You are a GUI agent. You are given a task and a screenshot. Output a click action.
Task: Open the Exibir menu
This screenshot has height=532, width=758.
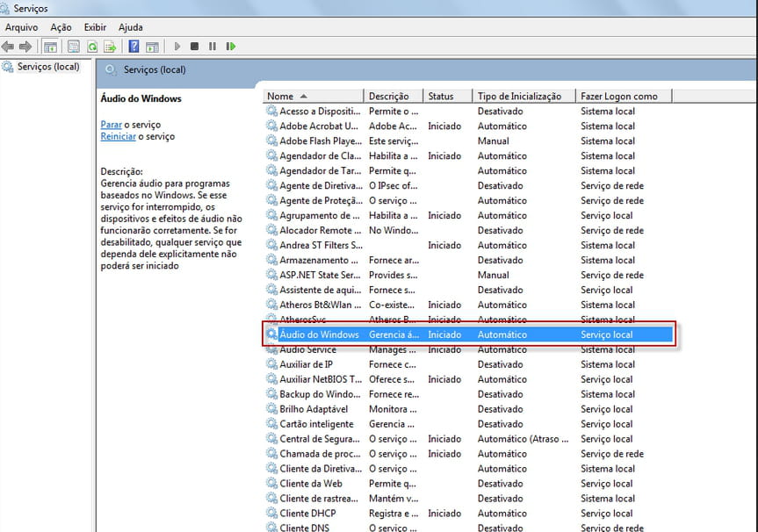click(95, 27)
